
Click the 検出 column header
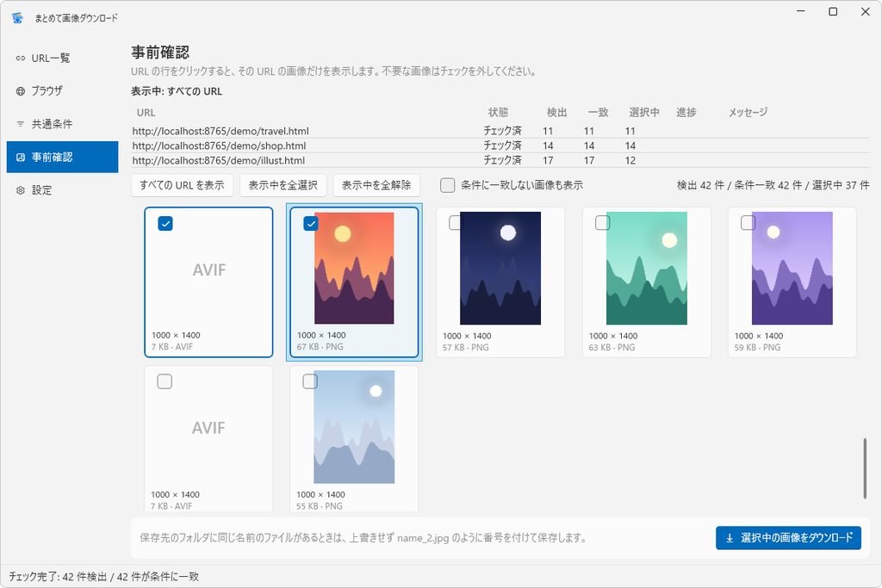coord(557,113)
